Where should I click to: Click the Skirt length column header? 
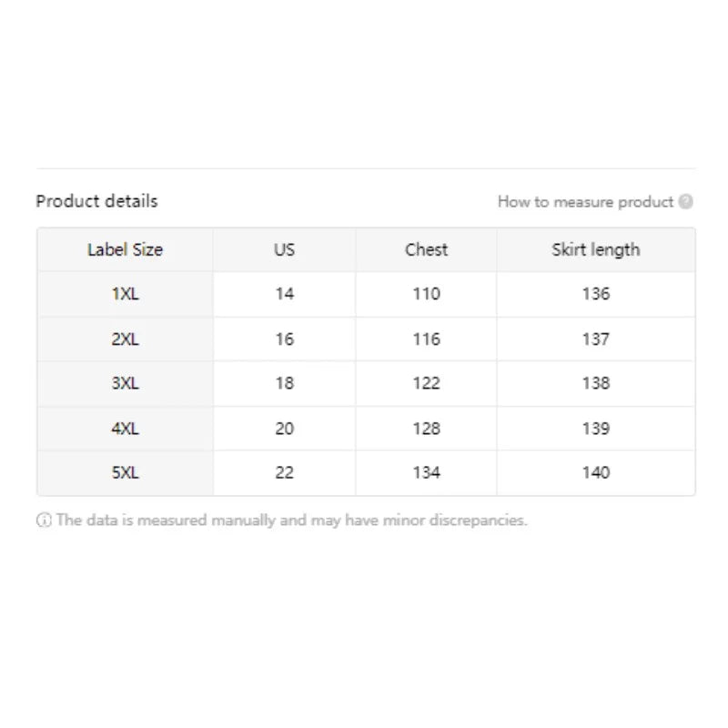[595, 249]
